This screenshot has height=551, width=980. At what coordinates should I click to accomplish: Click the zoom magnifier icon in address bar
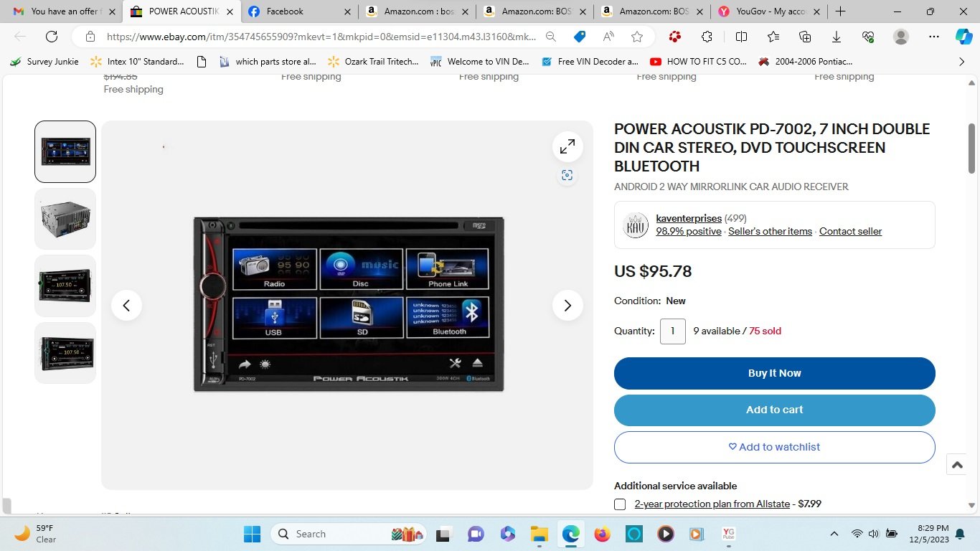[x=551, y=37]
